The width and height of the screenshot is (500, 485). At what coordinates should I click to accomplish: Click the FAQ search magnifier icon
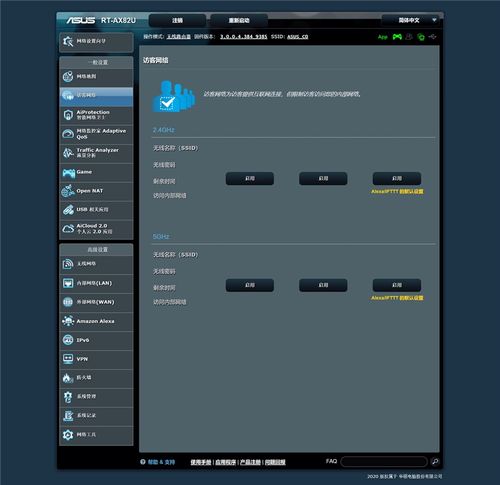coord(435,462)
